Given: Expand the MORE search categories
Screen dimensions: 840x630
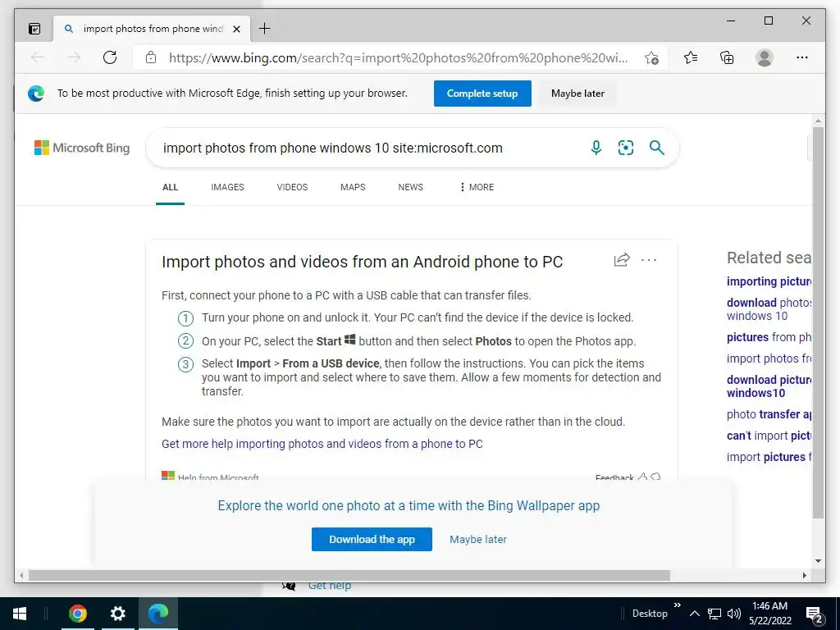Looking at the screenshot, I should point(477,188).
